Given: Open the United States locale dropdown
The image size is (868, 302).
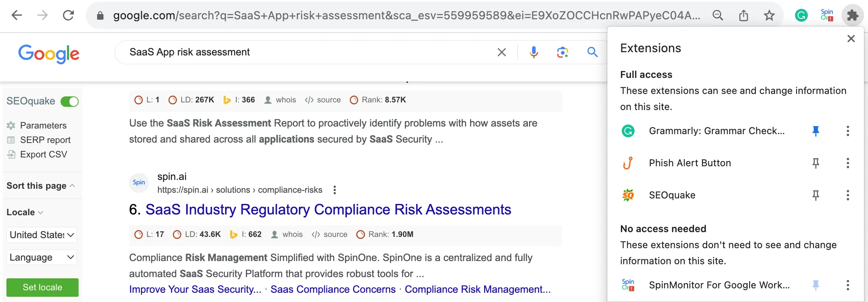Looking at the screenshot, I should pos(41,235).
